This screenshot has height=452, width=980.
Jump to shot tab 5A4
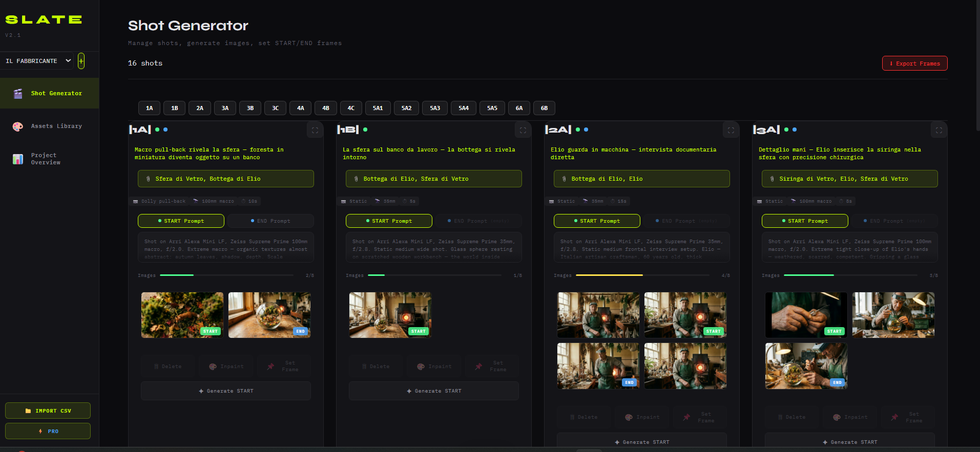(x=464, y=108)
